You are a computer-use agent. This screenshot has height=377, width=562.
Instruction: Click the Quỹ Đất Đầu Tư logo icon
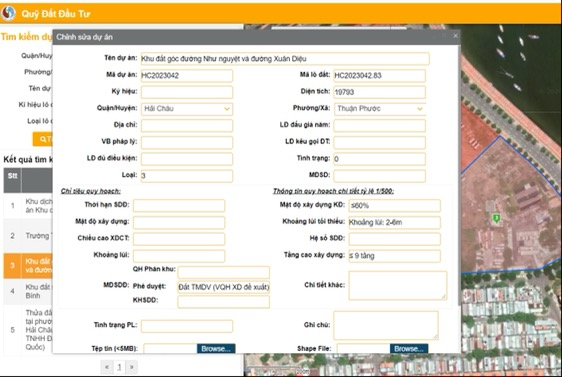[9, 13]
